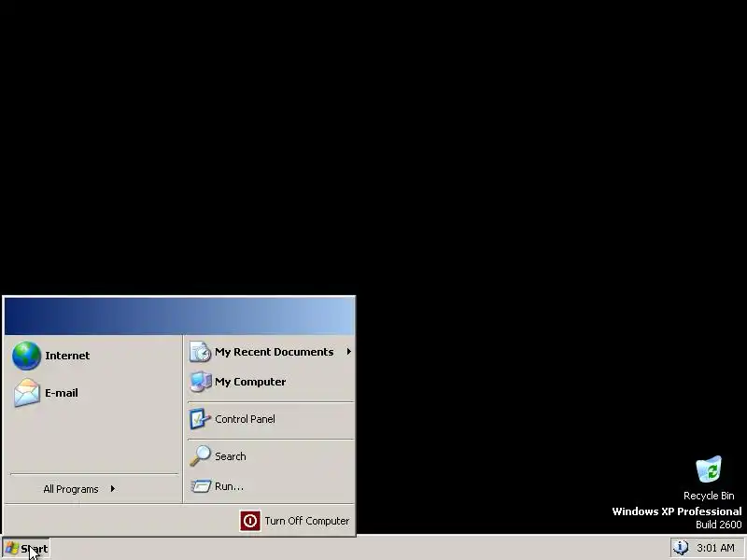The height and width of the screenshot is (560, 747).
Task: Choose the Run... text entry
Action: (229, 486)
